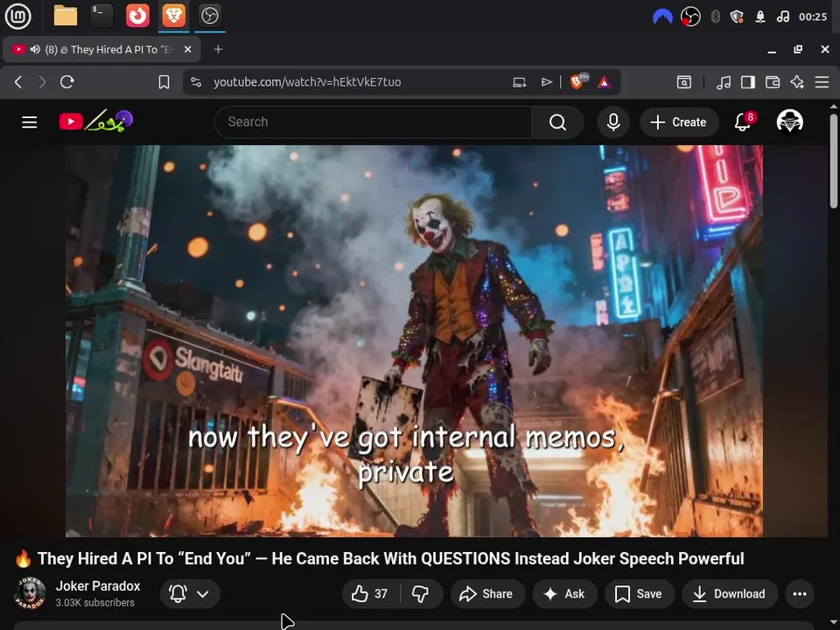Image resolution: width=840 pixels, height=630 pixels.
Task: View site settings icon in address bar
Action: 196,82
